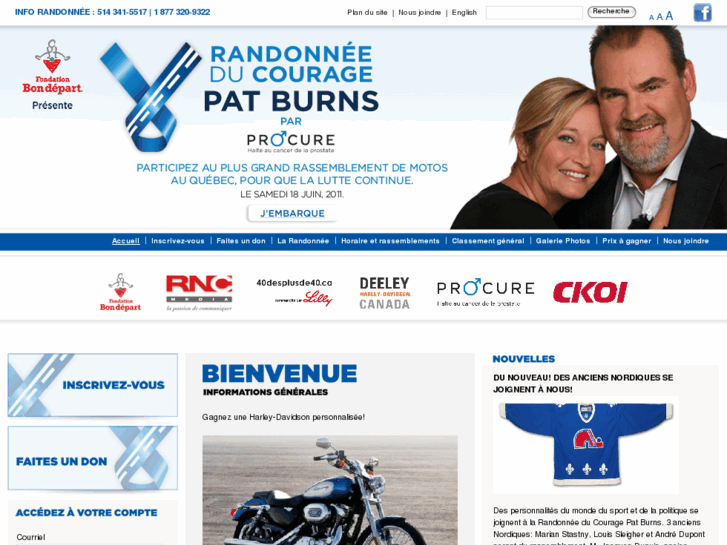Select the medium font size A
This screenshot has height=545, width=727.
click(x=659, y=17)
